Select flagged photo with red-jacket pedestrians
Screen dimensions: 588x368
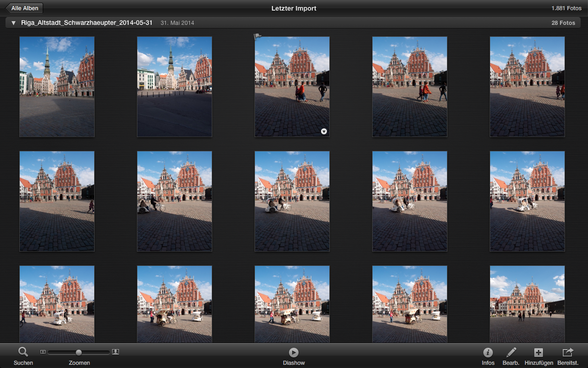pyautogui.click(x=292, y=87)
